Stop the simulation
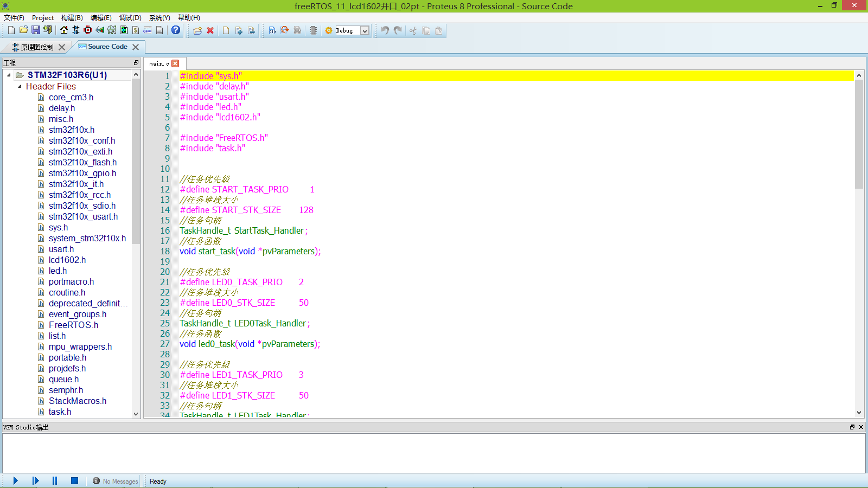Screen dimensions: 868x488 [74, 480]
